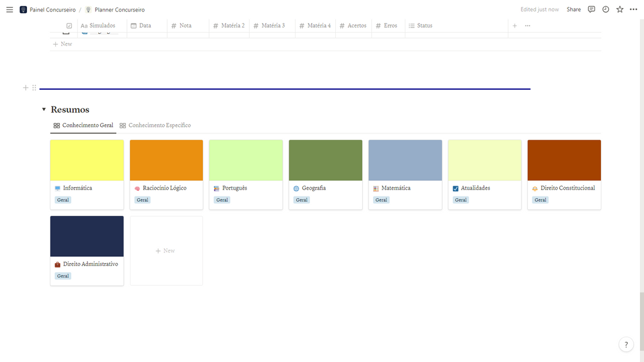Favorite this page with star icon
Viewport: 644px width, 362px height.
[x=620, y=9]
